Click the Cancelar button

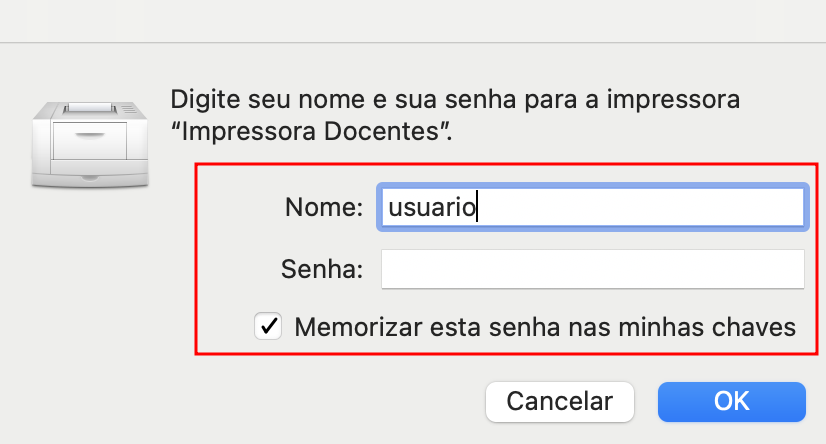click(559, 402)
